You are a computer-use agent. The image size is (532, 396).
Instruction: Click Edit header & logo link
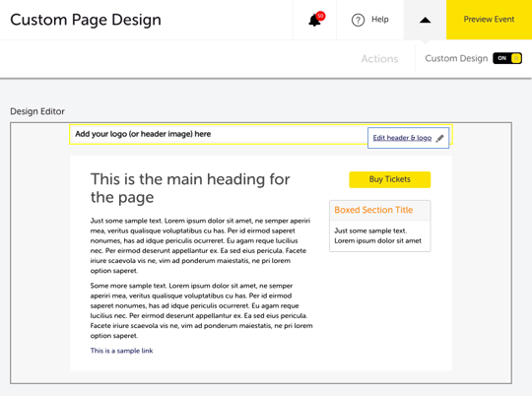[x=402, y=138]
